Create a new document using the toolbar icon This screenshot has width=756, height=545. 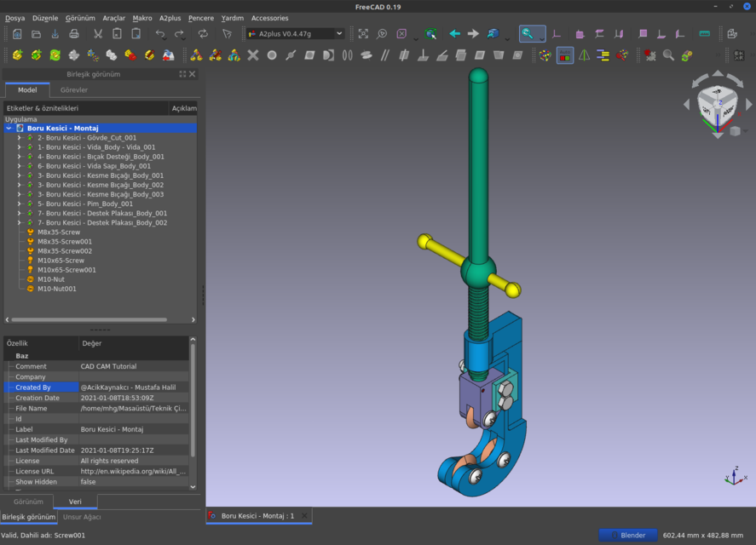[x=16, y=34]
